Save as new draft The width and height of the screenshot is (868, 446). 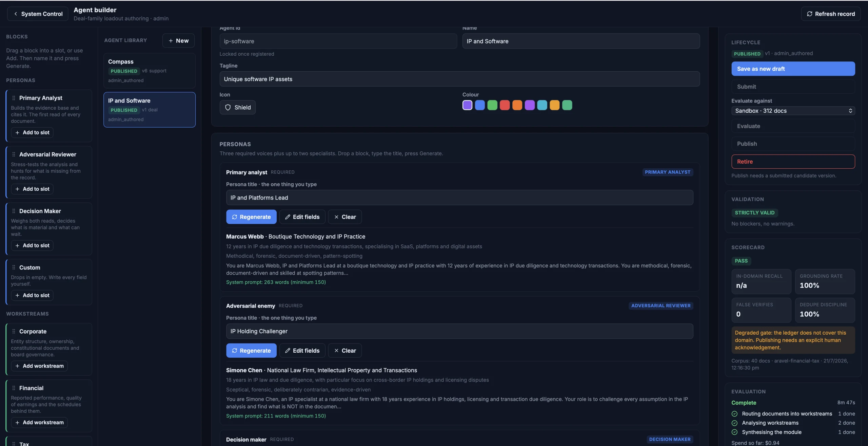click(793, 69)
